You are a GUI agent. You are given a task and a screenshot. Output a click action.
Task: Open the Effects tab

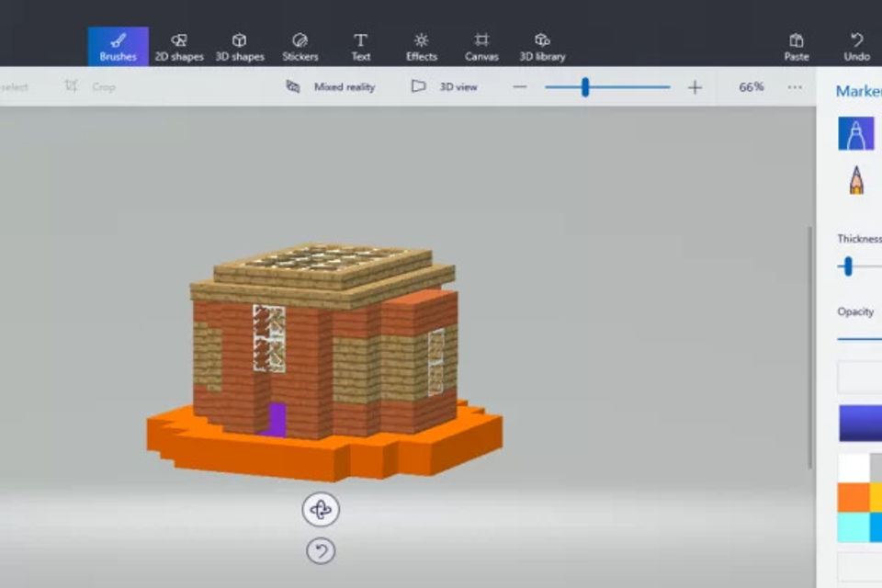point(422,47)
